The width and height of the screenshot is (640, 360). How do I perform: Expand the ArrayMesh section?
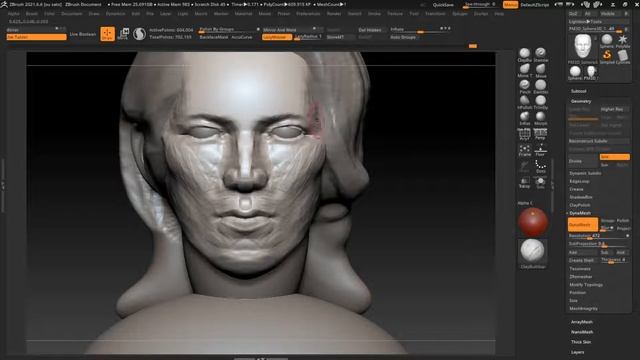click(x=582, y=322)
